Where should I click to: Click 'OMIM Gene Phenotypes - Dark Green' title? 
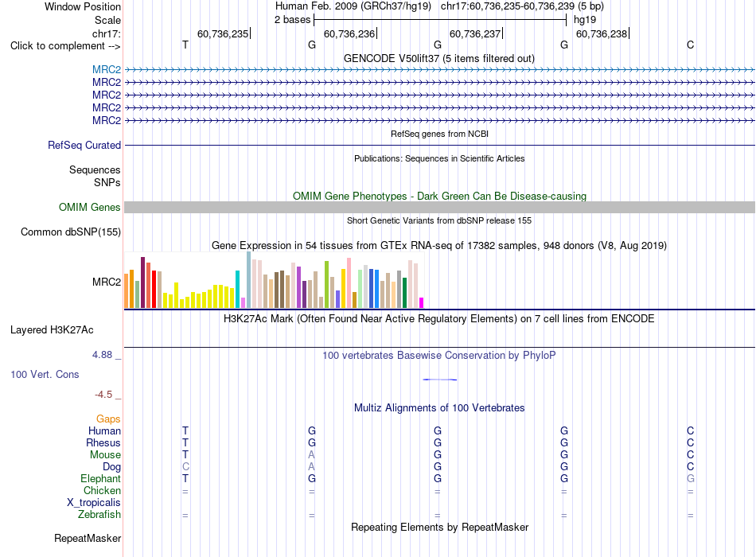pyautogui.click(x=439, y=196)
